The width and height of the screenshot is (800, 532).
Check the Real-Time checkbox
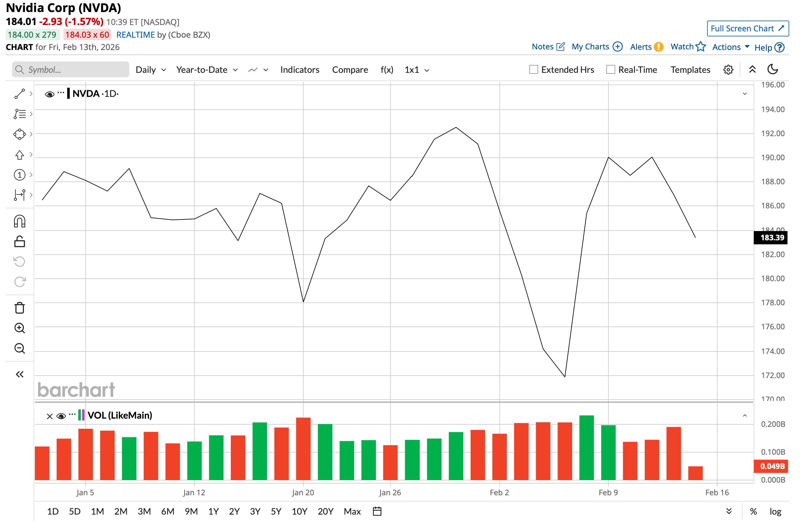pyautogui.click(x=610, y=70)
